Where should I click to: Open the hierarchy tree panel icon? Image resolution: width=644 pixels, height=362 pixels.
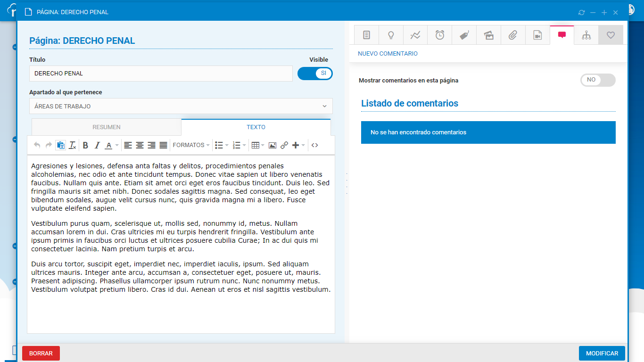(x=586, y=35)
